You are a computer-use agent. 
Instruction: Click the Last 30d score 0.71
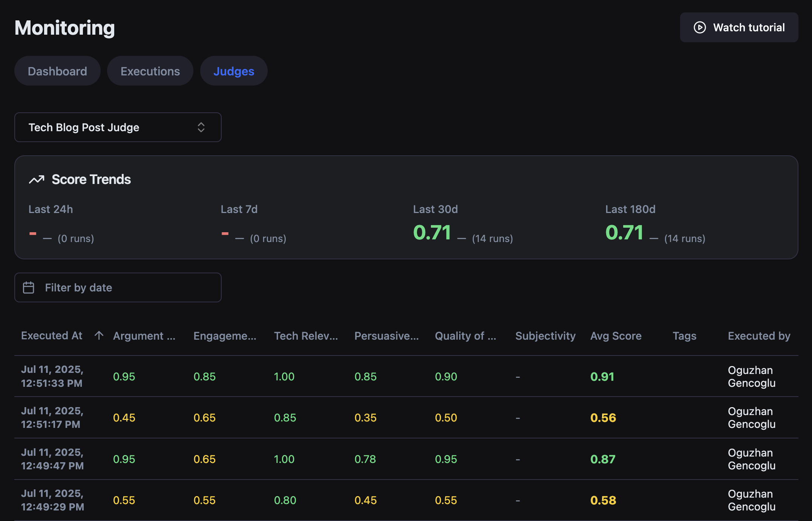(x=432, y=232)
